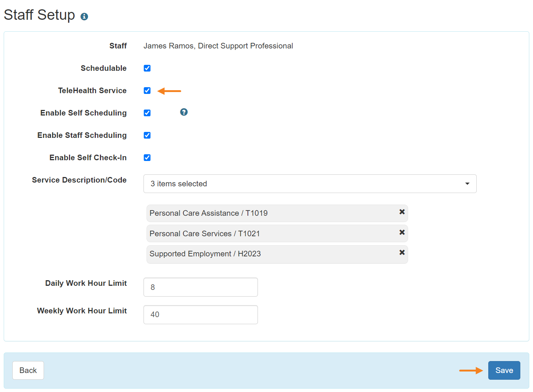
Task: Disable the TeleHealth Service option
Action: pyautogui.click(x=147, y=90)
